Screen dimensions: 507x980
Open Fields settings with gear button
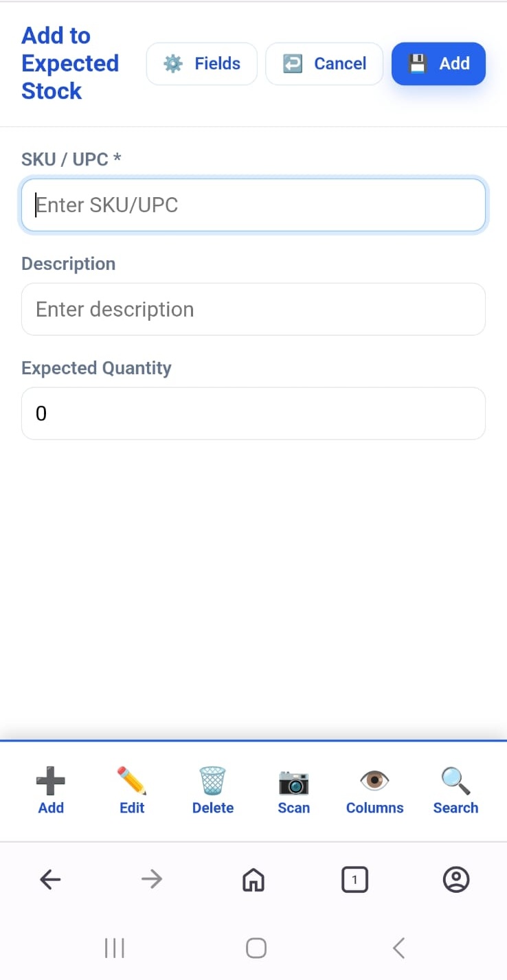[202, 64]
